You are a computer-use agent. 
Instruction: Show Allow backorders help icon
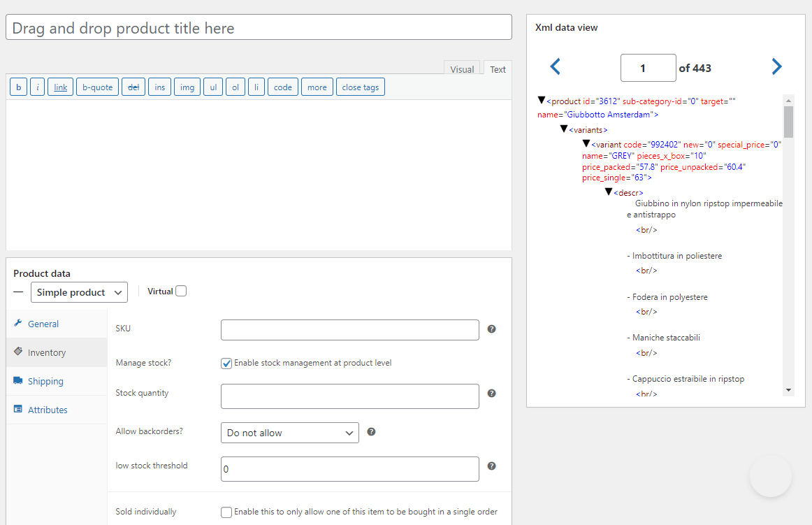click(371, 432)
